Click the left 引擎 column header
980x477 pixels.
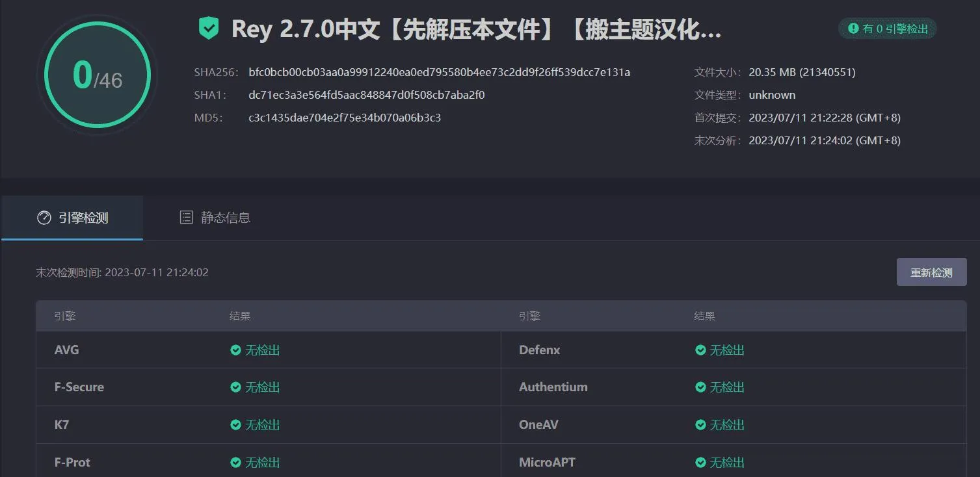(65, 316)
